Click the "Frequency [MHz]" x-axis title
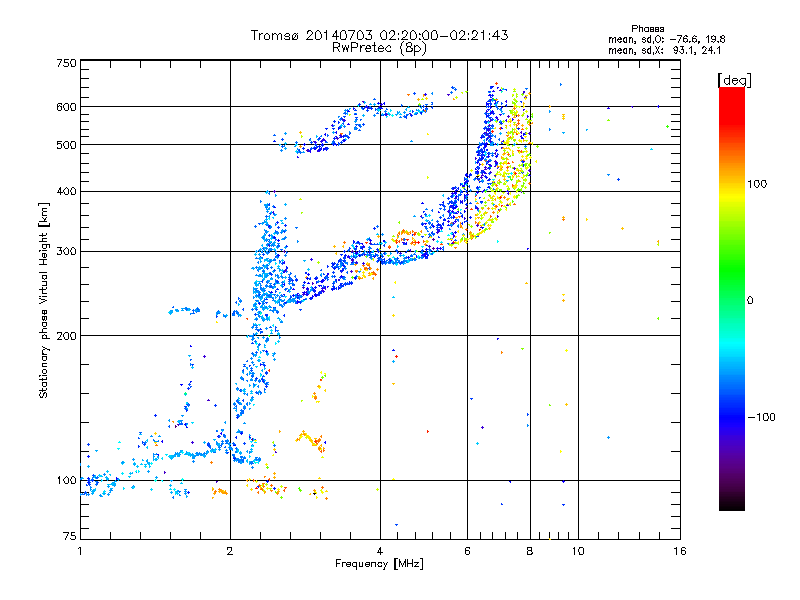The width and height of the screenshot is (800, 600). point(379,564)
